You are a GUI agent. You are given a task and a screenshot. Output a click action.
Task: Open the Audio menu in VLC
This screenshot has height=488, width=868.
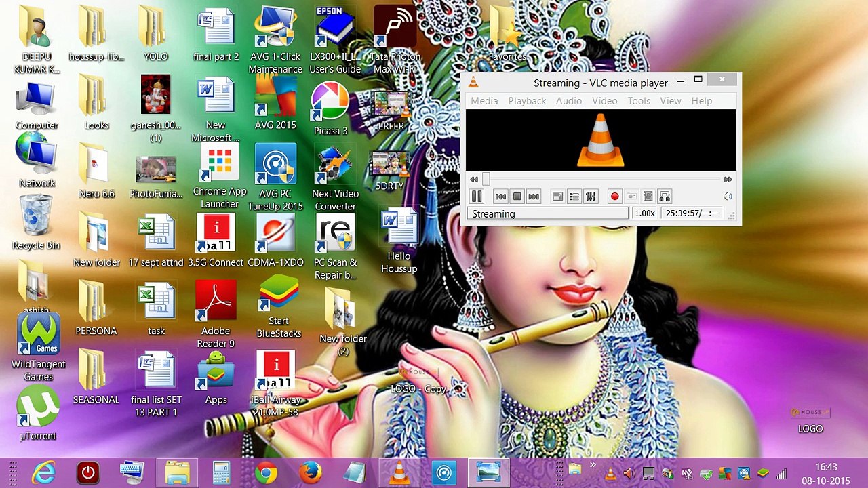pyautogui.click(x=569, y=101)
